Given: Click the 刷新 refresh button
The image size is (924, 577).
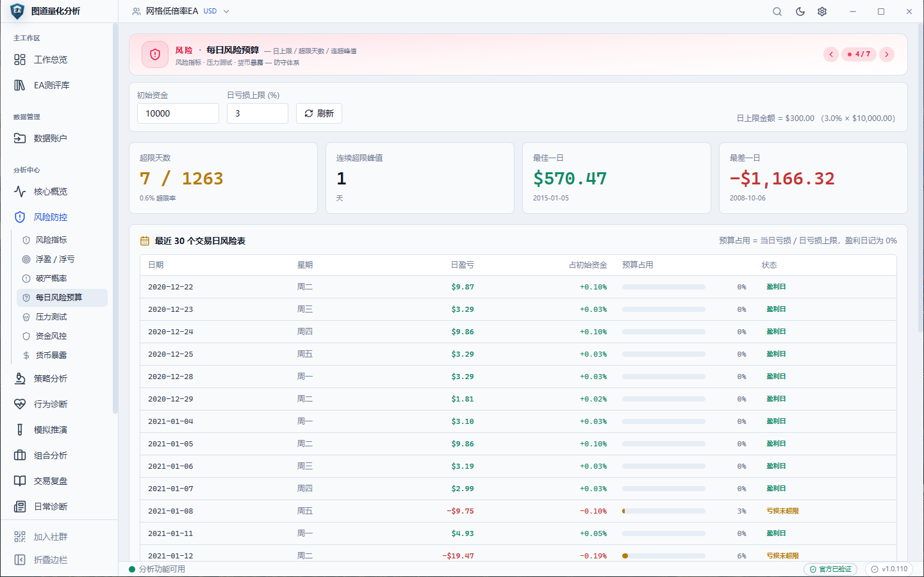Looking at the screenshot, I should (x=319, y=113).
